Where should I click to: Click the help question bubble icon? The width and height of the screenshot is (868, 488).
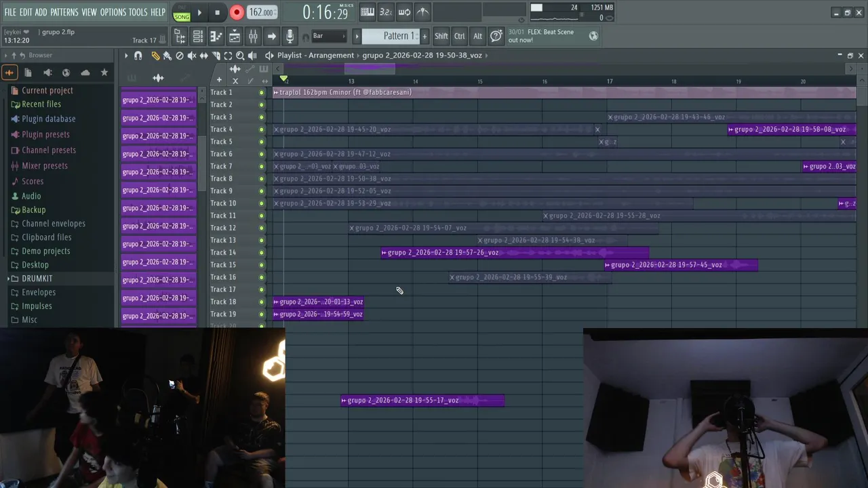[x=496, y=36]
